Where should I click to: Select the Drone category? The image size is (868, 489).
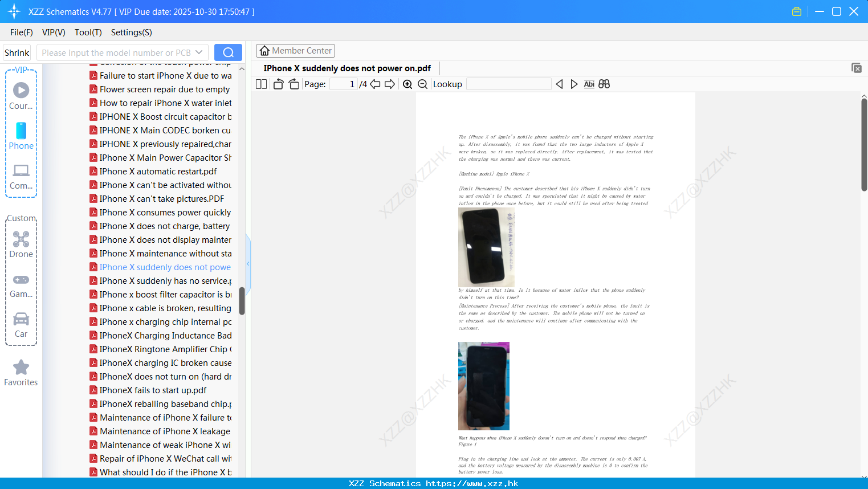[21, 244]
